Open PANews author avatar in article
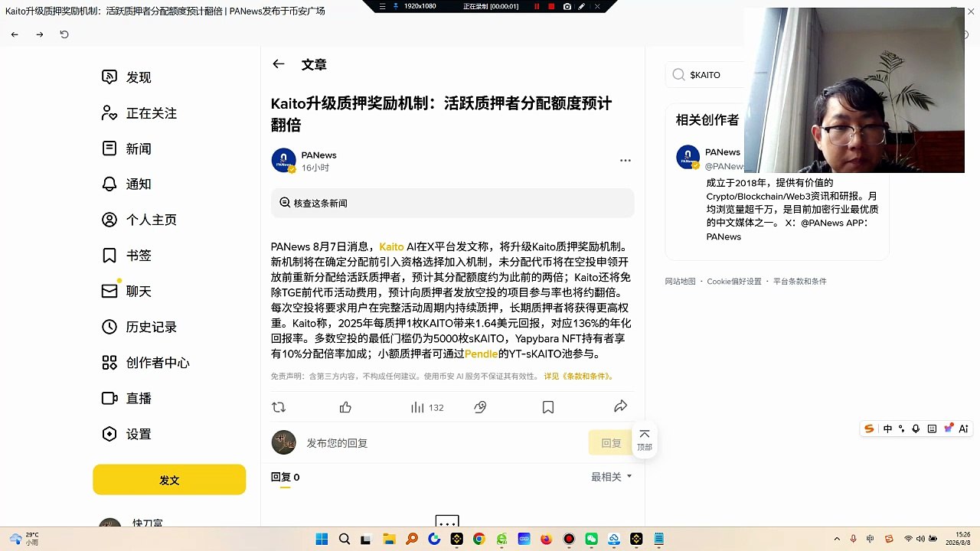The height and width of the screenshot is (551, 980). (x=283, y=161)
